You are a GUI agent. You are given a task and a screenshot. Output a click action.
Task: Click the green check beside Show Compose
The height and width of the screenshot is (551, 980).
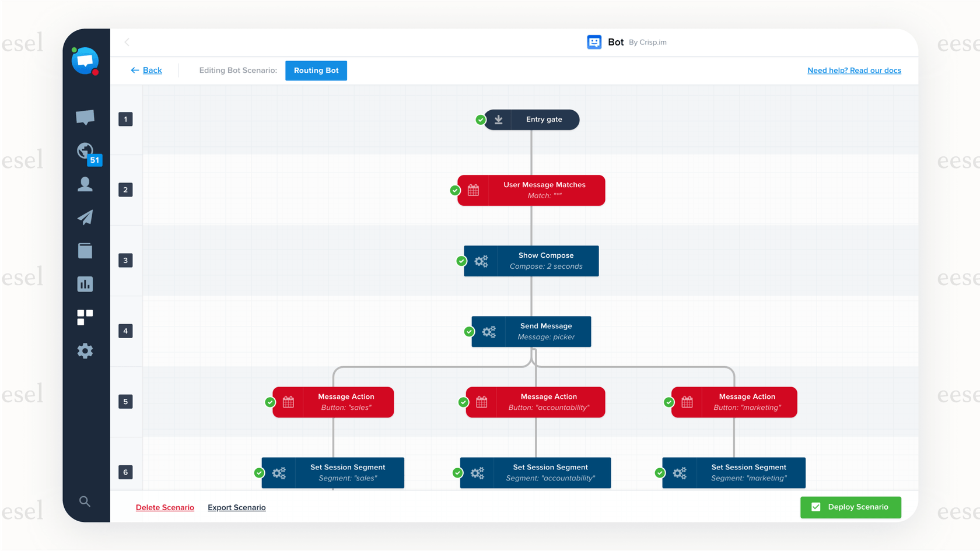point(461,261)
